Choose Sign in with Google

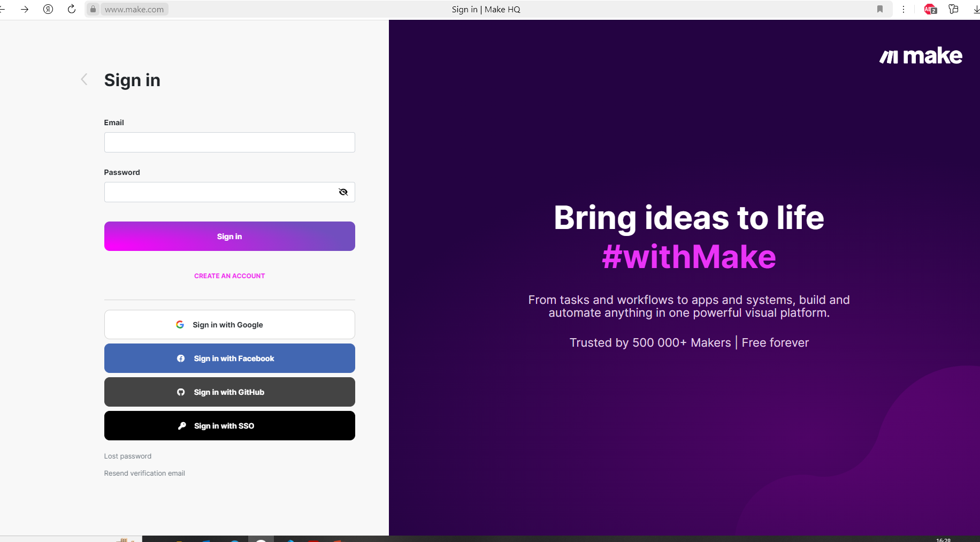[229, 325]
